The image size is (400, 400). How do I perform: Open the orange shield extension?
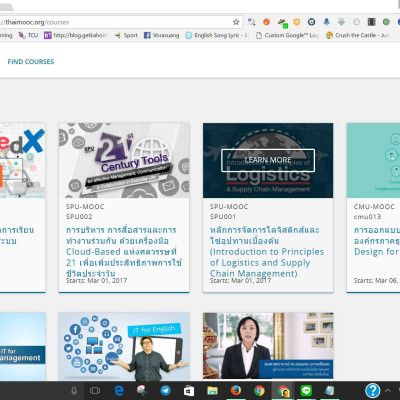[296, 22]
